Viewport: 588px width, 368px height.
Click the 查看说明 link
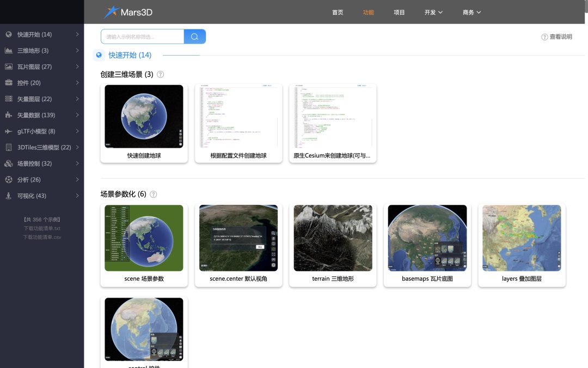557,37
